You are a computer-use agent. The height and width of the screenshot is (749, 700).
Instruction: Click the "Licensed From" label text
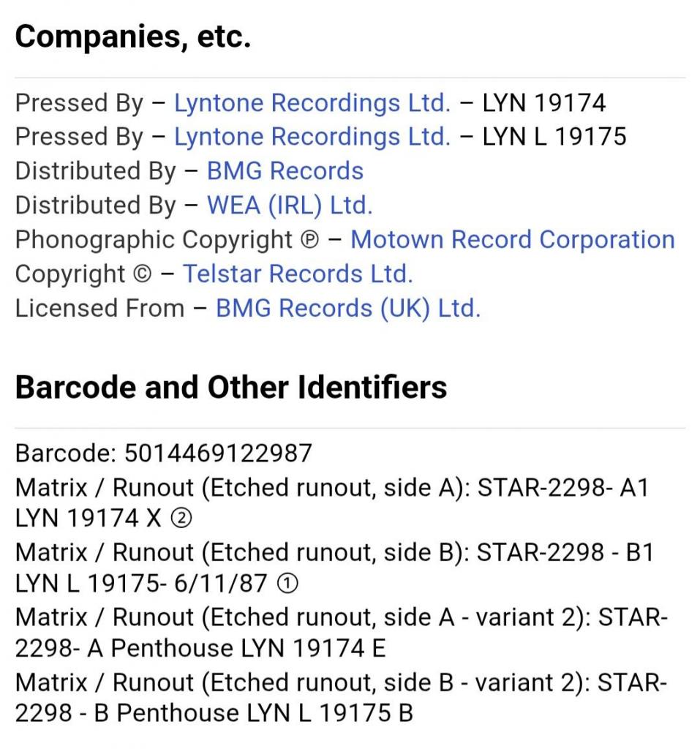tap(99, 308)
